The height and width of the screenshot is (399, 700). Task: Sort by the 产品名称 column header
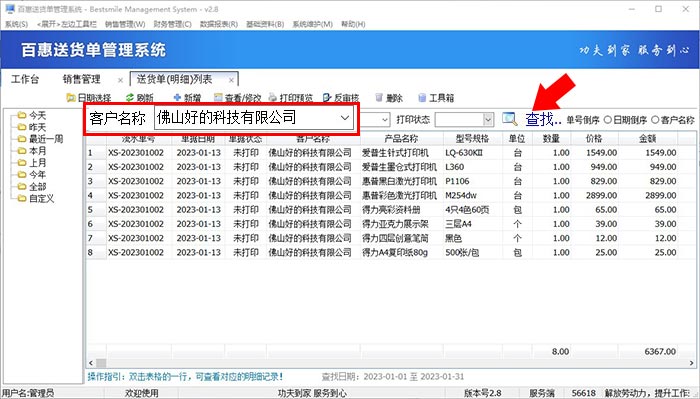[x=401, y=139]
